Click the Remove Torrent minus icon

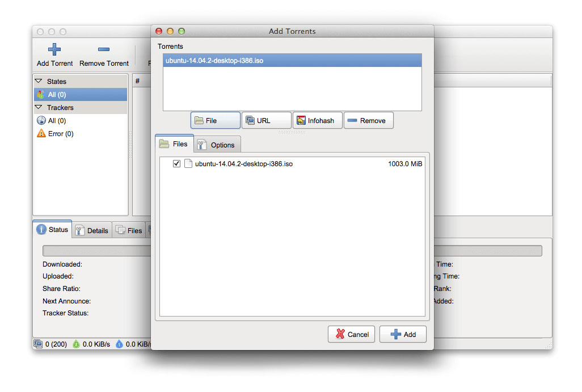coord(104,49)
